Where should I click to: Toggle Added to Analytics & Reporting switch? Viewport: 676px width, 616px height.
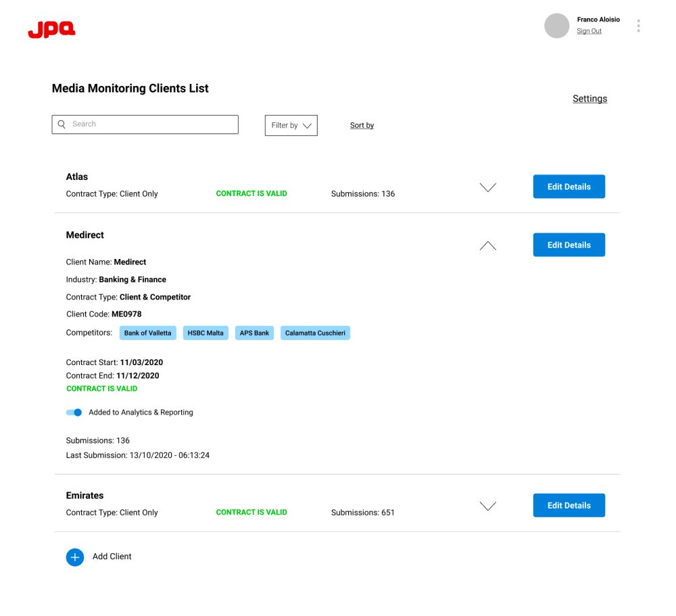(x=74, y=412)
